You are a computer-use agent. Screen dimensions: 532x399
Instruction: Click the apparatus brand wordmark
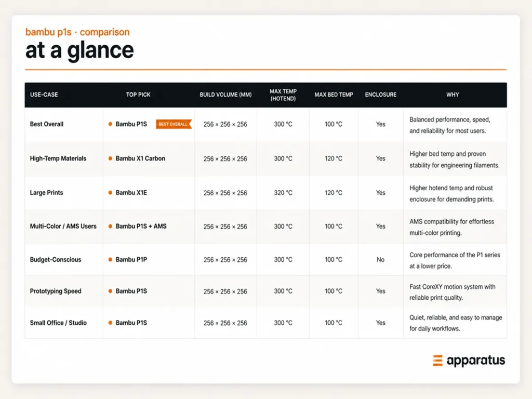click(x=476, y=361)
